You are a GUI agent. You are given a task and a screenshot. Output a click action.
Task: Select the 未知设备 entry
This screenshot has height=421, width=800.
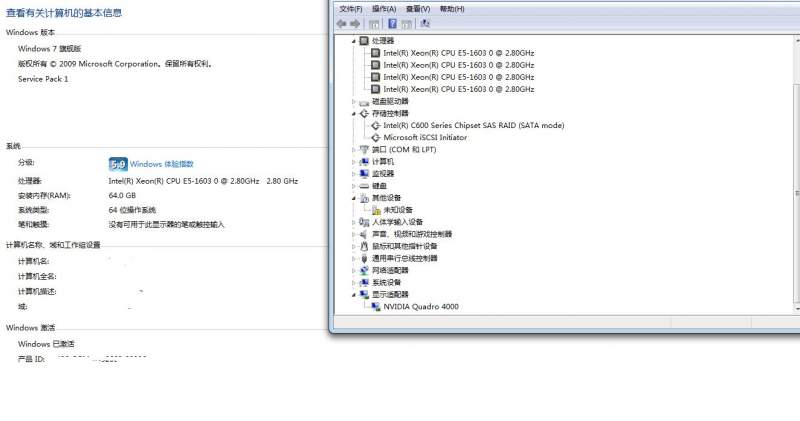[x=398, y=210]
